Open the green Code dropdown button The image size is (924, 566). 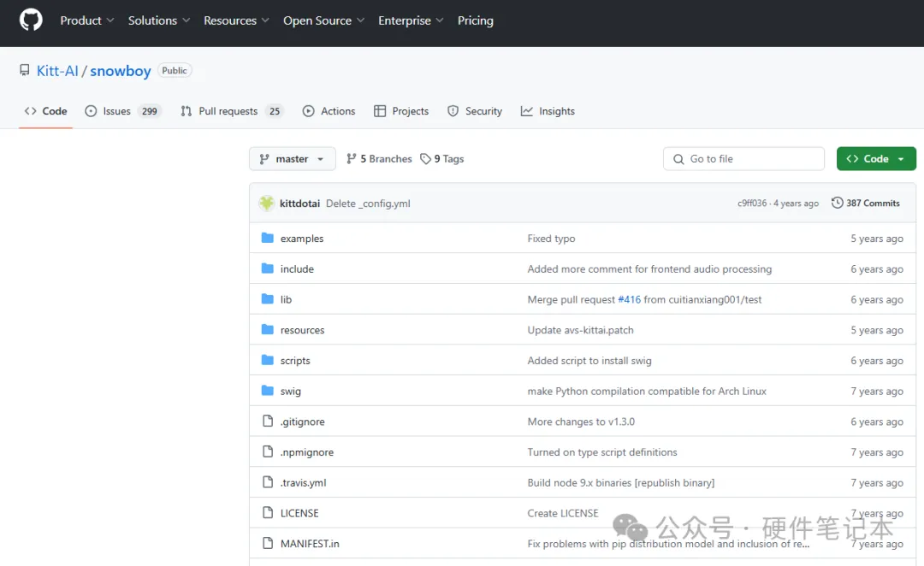[876, 159]
